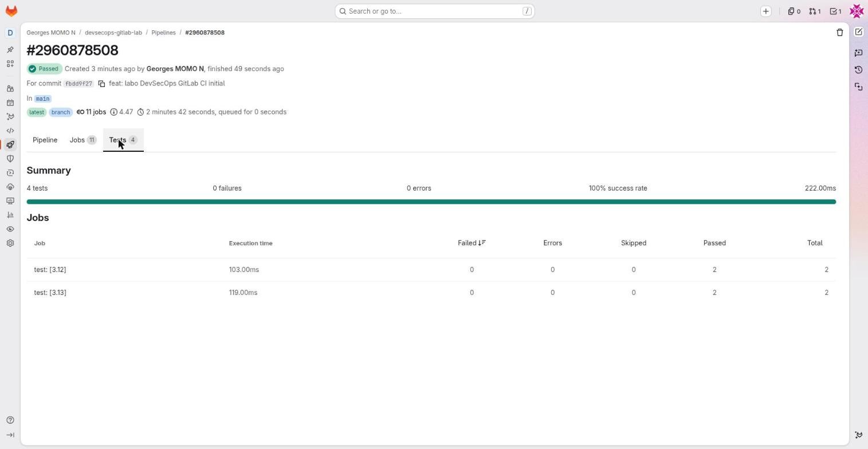The height and width of the screenshot is (449, 868).
Task: Click the Passed status badge
Action: [x=44, y=69]
